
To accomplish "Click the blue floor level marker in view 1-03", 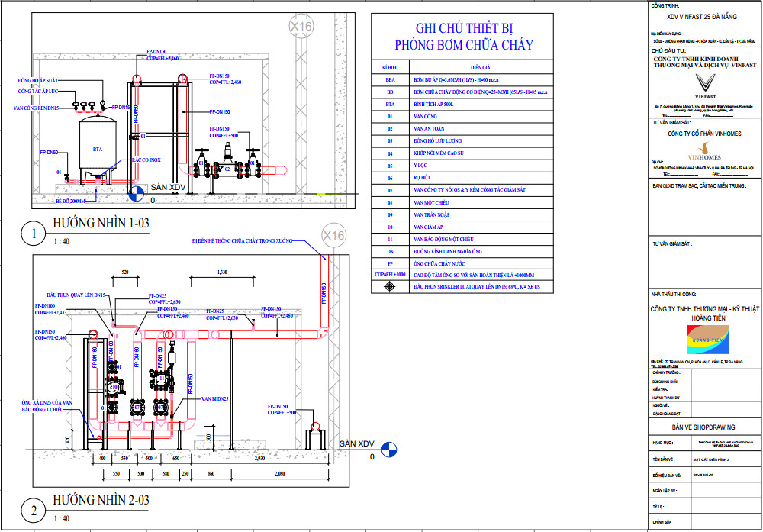I will point(136,195).
